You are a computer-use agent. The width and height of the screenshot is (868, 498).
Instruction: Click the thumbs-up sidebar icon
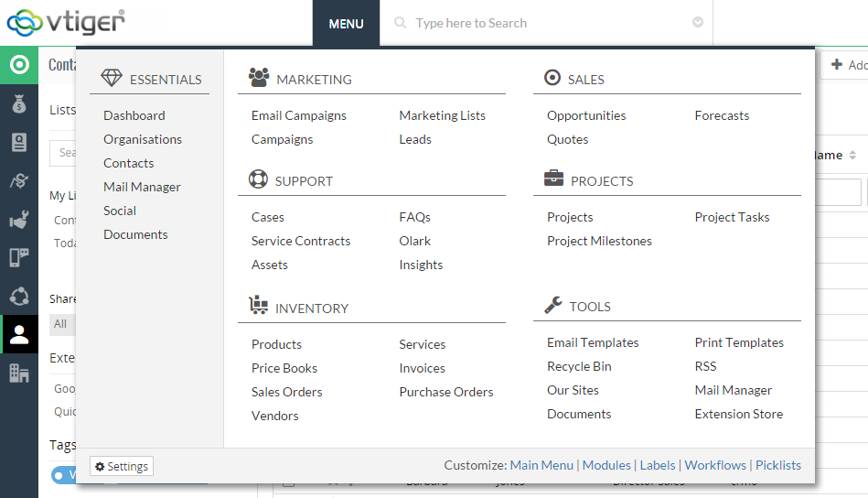coord(19,219)
